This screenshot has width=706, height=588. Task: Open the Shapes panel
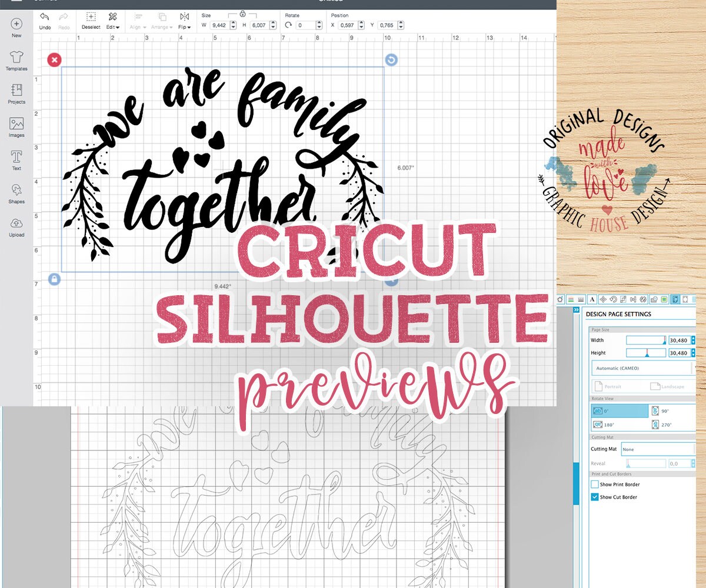(x=16, y=193)
